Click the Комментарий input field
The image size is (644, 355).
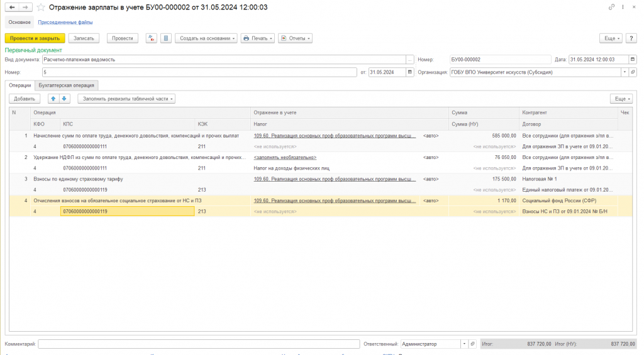pyautogui.click(x=199, y=344)
